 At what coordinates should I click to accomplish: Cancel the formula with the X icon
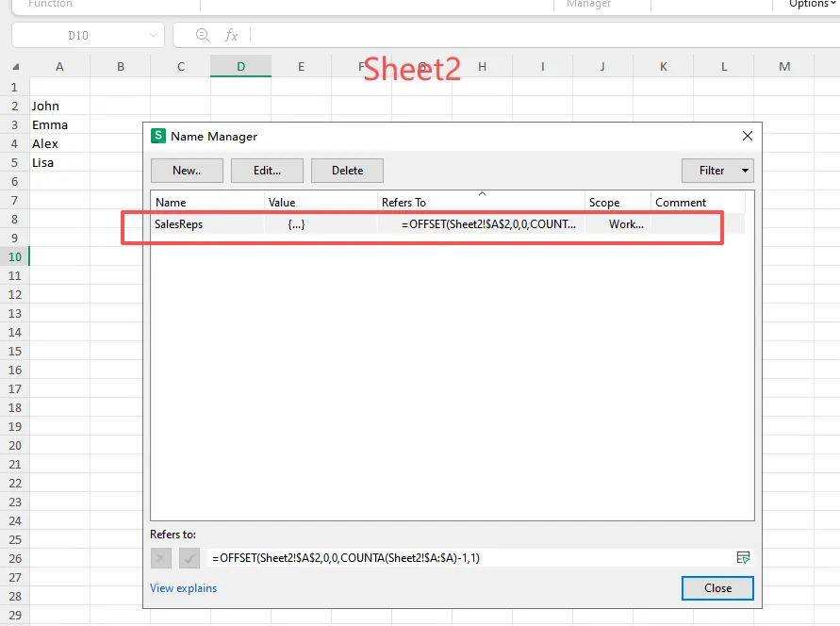click(x=160, y=557)
